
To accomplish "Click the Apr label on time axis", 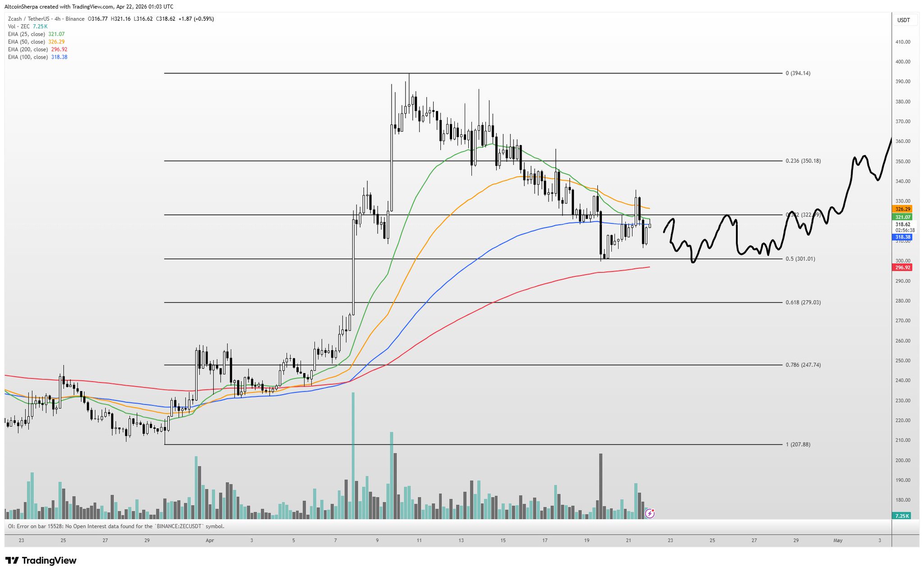I will click(x=209, y=540).
